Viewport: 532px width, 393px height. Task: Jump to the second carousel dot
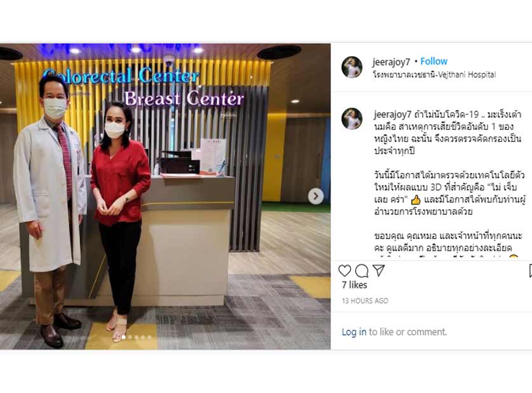[130, 337]
